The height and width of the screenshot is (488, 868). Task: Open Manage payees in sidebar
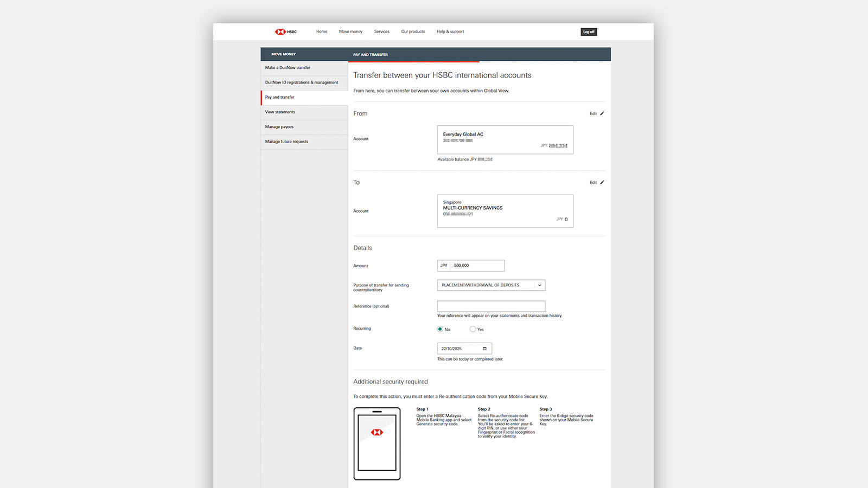pyautogui.click(x=279, y=127)
